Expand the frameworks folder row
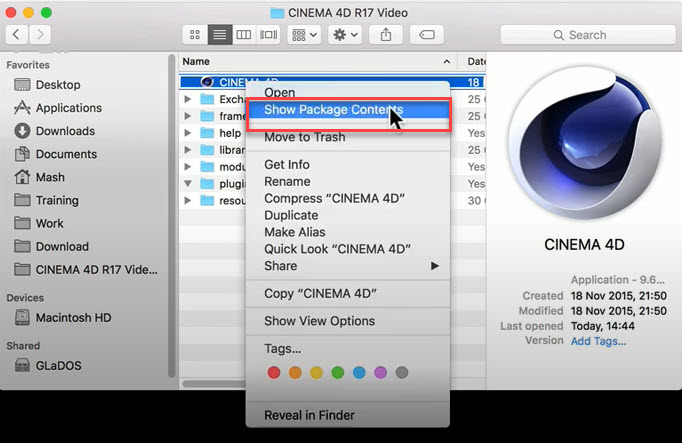 (x=187, y=116)
